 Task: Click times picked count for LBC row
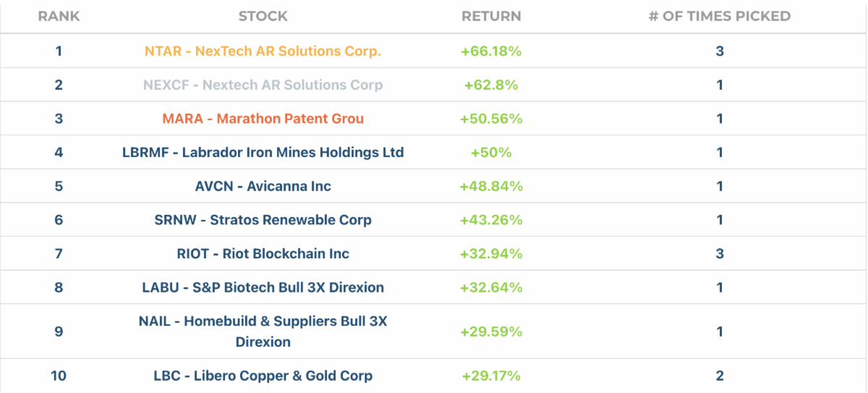click(719, 376)
